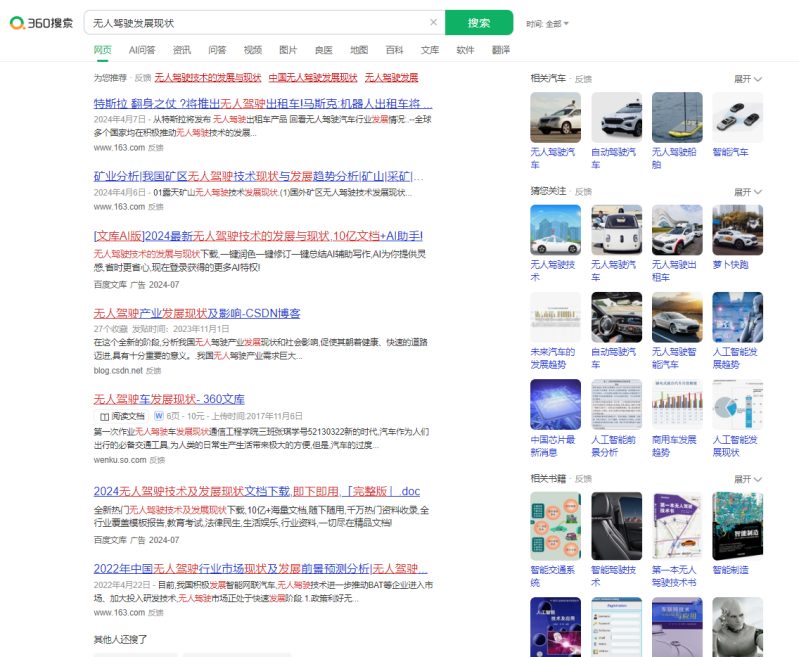Switch to the 资讯 tab
Image resolution: width=799 pixels, height=657 pixels.
[x=182, y=50]
